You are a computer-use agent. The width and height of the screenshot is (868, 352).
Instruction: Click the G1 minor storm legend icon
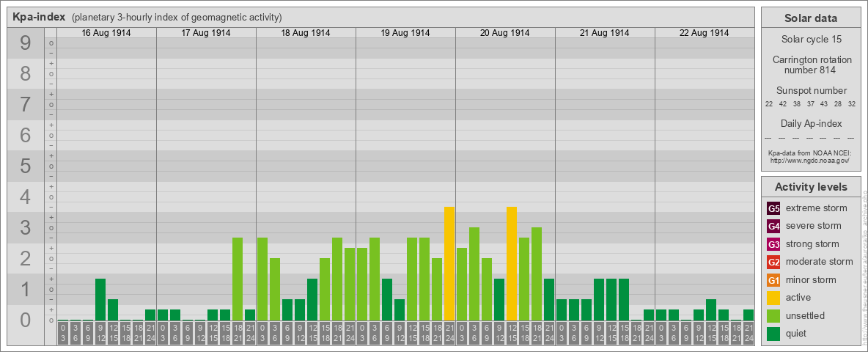[773, 280]
